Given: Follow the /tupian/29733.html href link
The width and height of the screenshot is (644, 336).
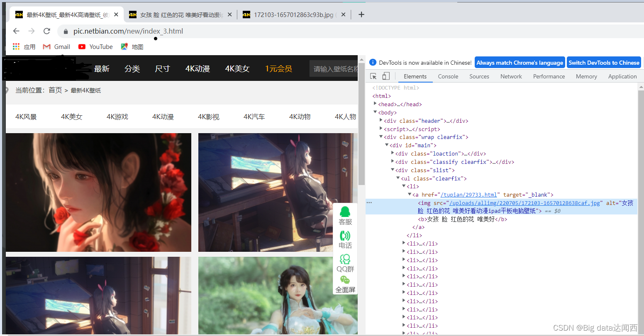Looking at the screenshot, I should coord(468,195).
